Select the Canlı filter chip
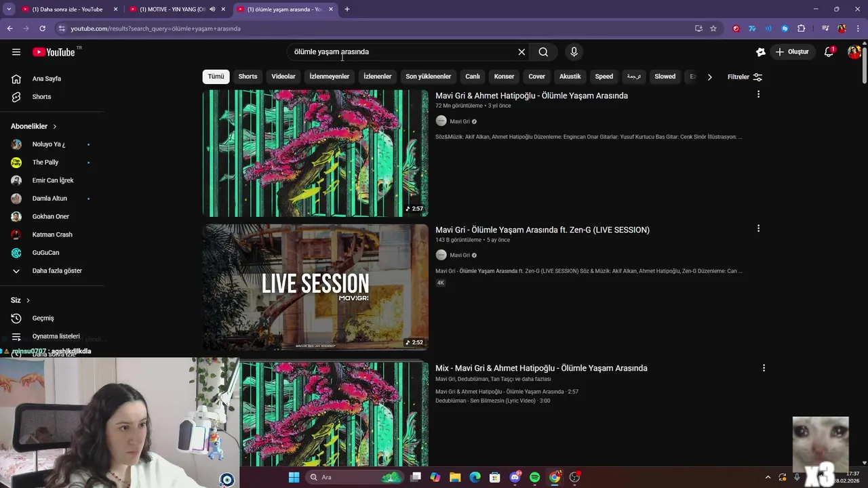Viewport: 868px width, 488px height. tap(473, 77)
